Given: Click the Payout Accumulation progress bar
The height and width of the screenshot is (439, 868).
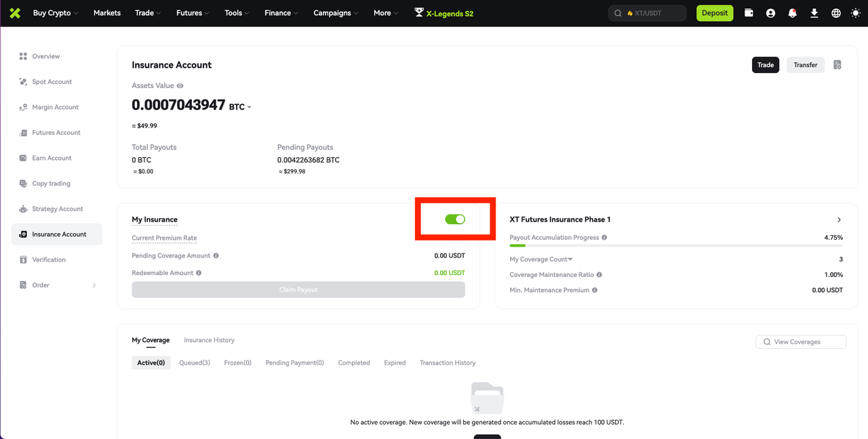Looking at the screenshot, I should click(x=676, y=246).
